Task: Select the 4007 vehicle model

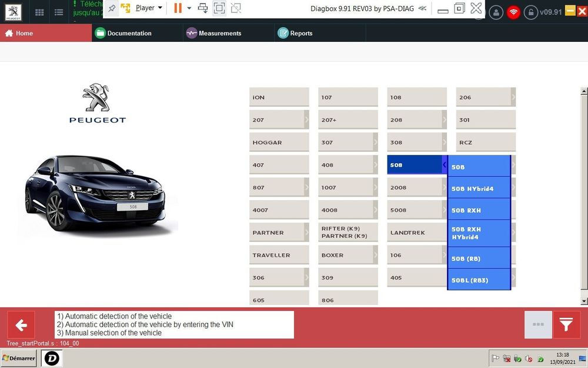Action: 279,210
